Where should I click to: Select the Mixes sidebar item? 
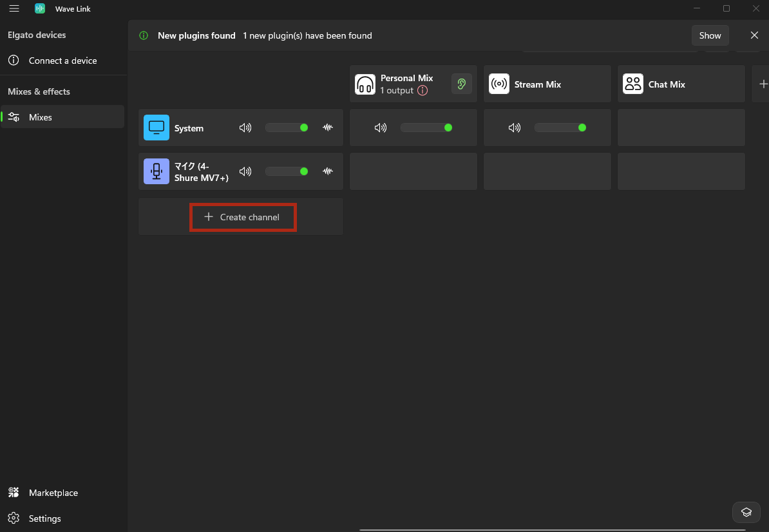coord(62,117)
